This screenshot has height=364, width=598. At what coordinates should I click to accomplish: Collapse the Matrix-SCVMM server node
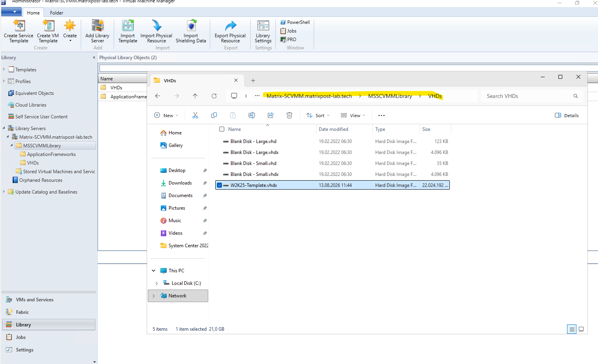point(8,137)
